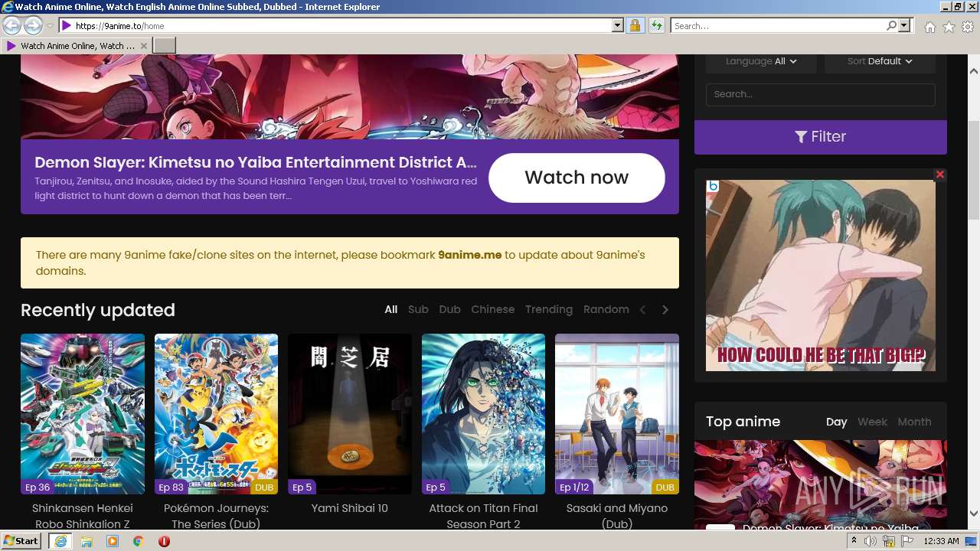
Task: Click the filter funnel icon on Filter button
Action: coord(801,137)
